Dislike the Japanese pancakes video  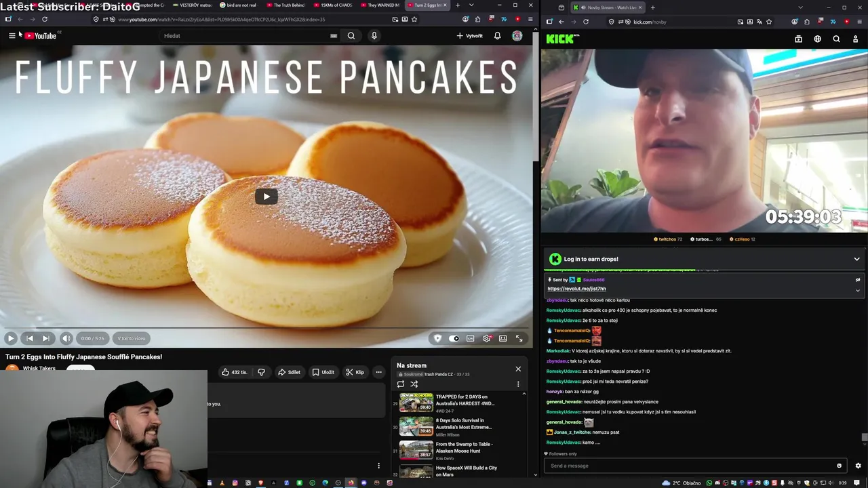coord(261,372)
